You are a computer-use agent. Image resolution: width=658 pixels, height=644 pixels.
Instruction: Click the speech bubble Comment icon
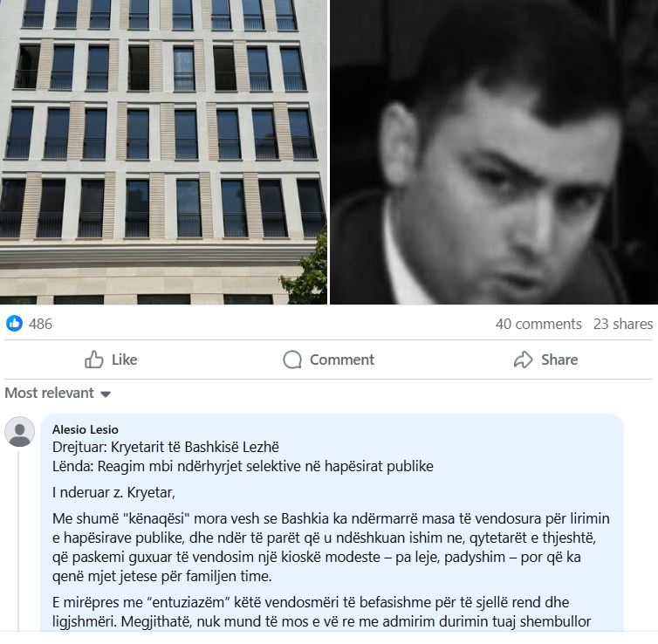[x=292, y=360]
